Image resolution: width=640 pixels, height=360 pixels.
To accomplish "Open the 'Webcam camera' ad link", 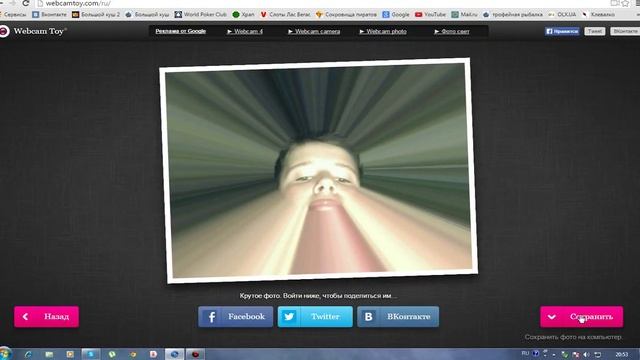I will 314,31.
